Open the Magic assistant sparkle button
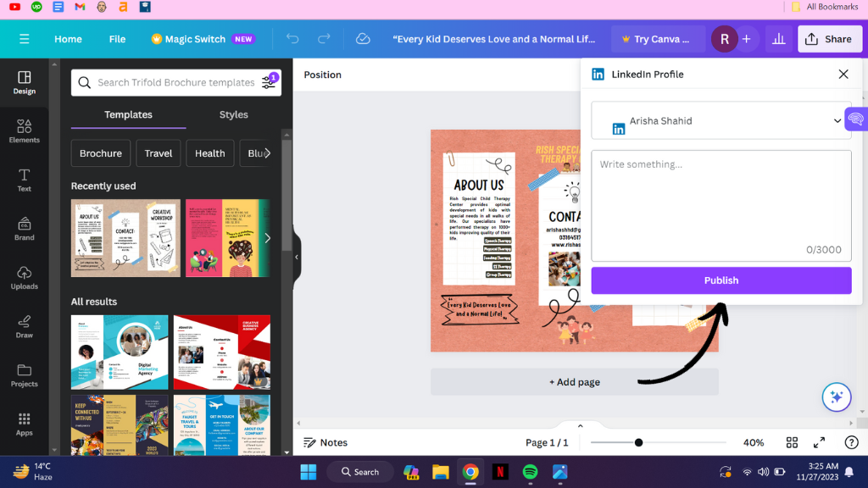This screenshot has width=868, height=488. 837,396
